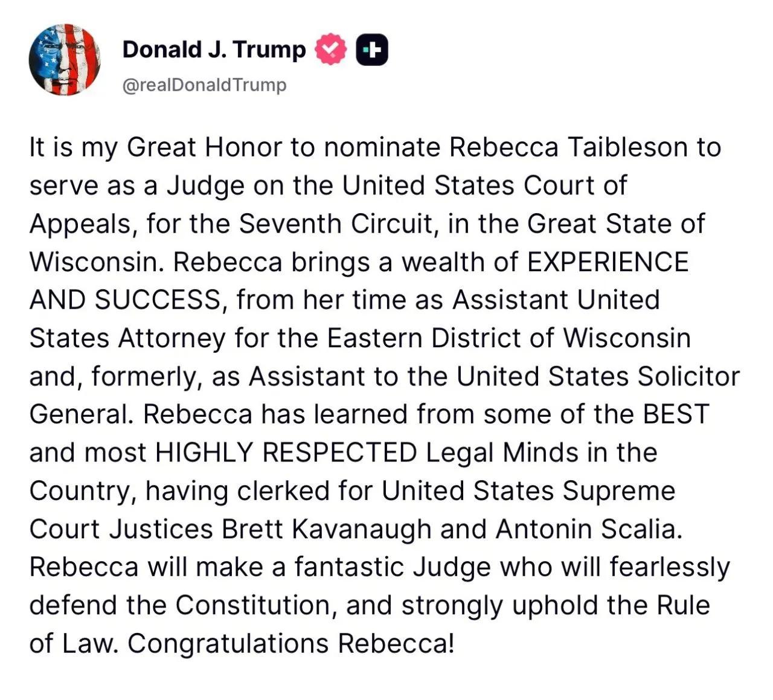Click the capitalized word EXPERIENCE
This screenshot has height=700, width=773.
click(608, 262)
